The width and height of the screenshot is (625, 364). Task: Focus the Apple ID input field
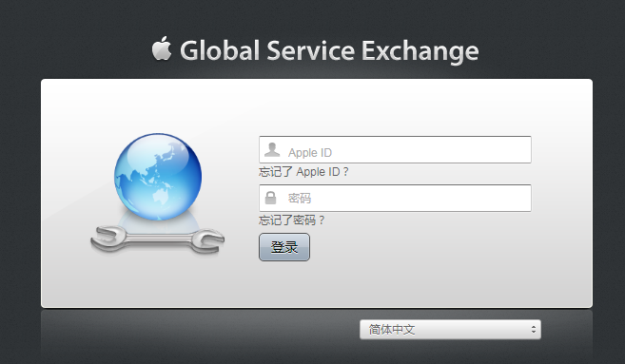click(x=395, y=150)
